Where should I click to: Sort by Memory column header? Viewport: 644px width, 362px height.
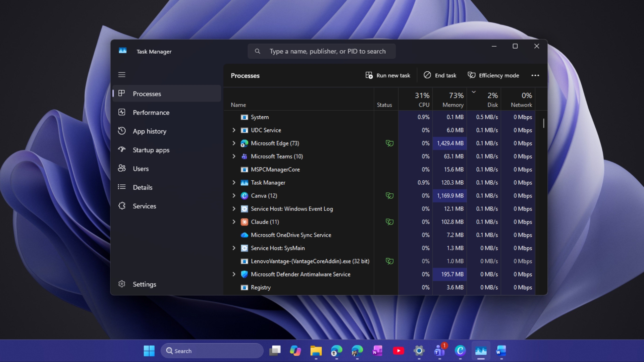click(x=449, y=99)
